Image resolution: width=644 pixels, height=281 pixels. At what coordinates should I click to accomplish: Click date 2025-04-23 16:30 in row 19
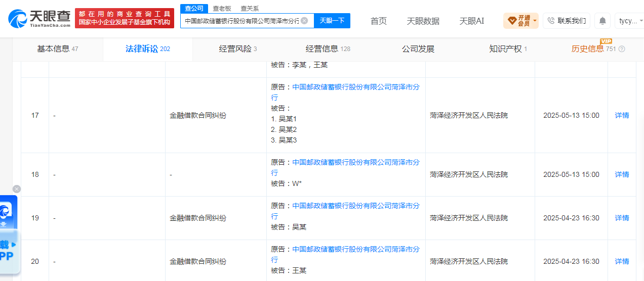(x=571, y=218)
